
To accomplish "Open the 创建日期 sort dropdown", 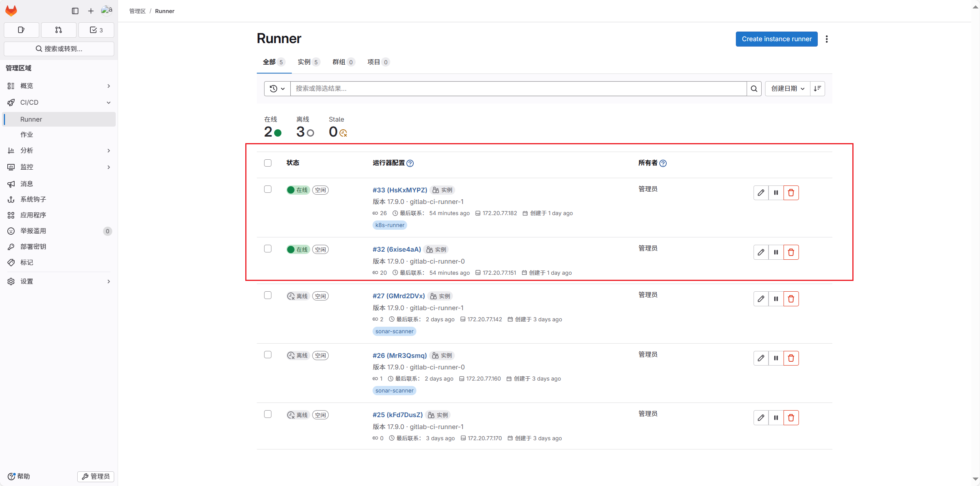I will [786, 89].
